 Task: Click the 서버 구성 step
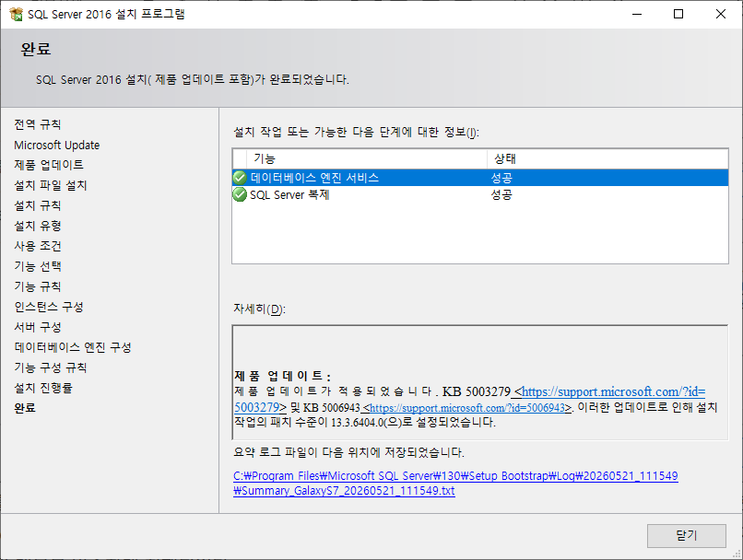point(38,327)
